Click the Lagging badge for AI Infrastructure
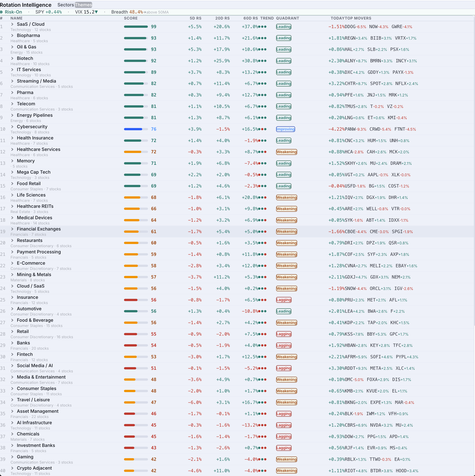Viewport: 475px width, 476px height. [x=284, y=425]
